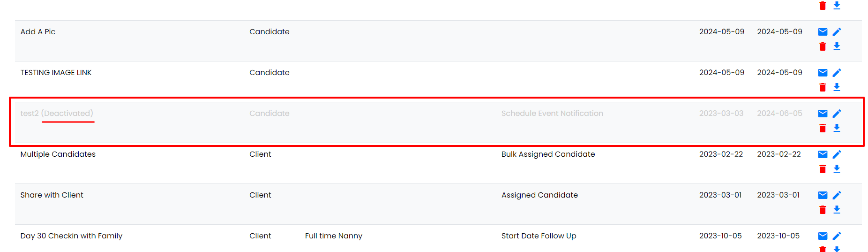The height and width of the screenshot is (252, 868).
Task: Download the Share with Client template
Action: tap(837, 210)
